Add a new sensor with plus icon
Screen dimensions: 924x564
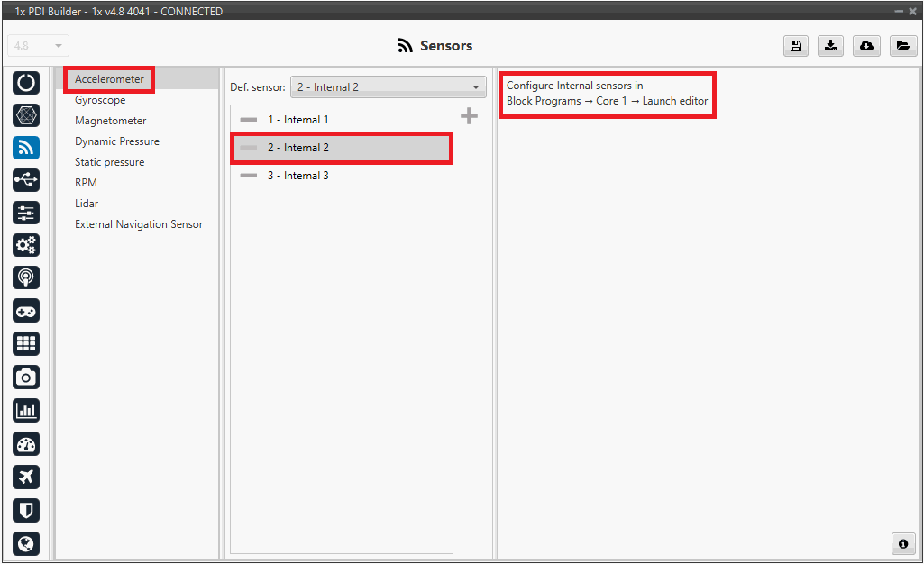click(x=469, y=116)
